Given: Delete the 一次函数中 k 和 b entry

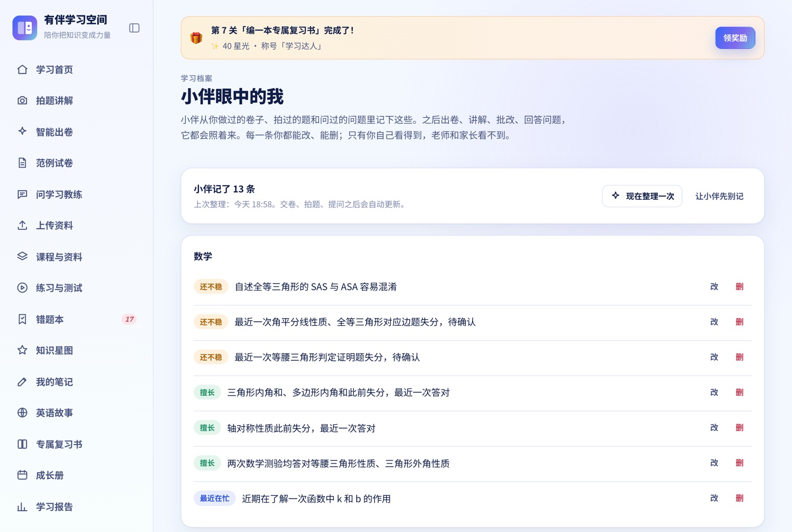Looking at the screenshot, I should point(740,498).
